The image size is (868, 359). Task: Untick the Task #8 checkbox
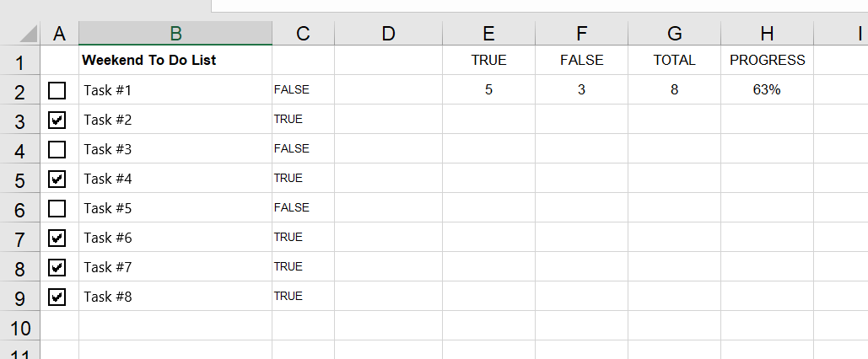(x=57, y=297)
